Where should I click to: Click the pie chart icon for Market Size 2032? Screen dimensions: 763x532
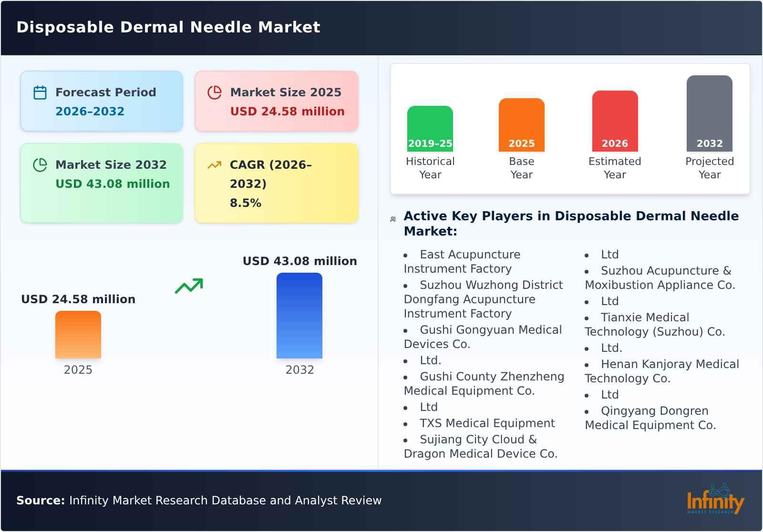tap(40, 164)
